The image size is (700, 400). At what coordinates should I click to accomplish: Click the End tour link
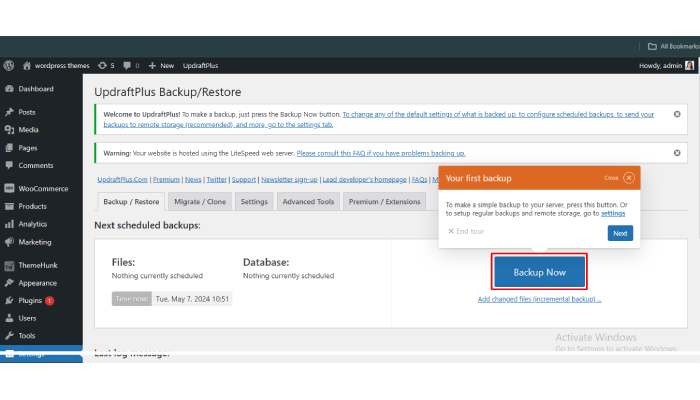(465, 232)
